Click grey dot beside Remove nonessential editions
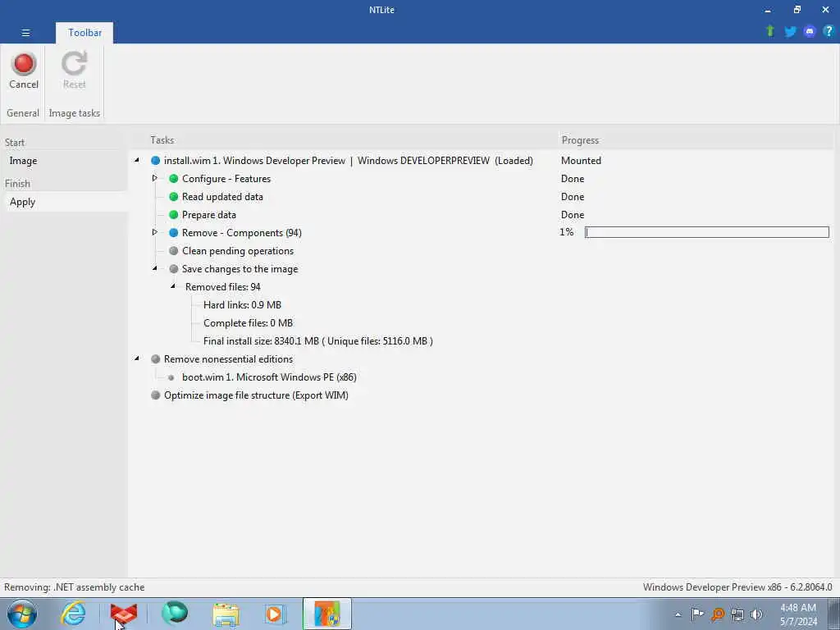840x630 pixels. point(155,359)
